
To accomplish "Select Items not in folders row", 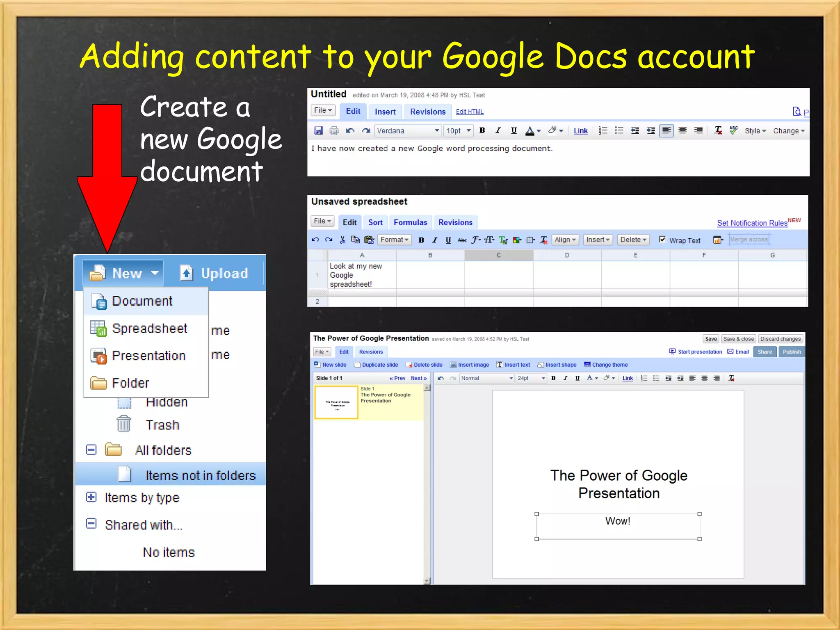I will click(x=171, y=475).
